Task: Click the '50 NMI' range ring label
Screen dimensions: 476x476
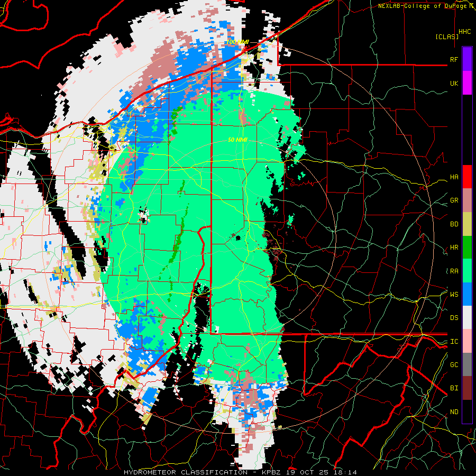Action: click(237, 140)
